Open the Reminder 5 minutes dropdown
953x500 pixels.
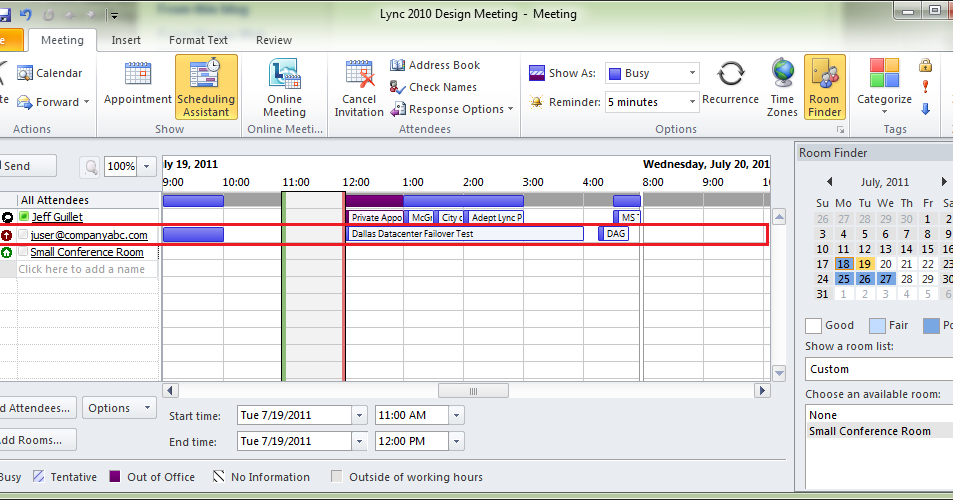tap(692, 102)
